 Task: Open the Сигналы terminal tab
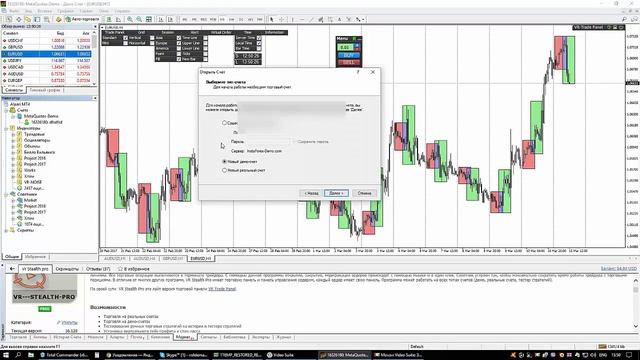click(x=209, y=337)
